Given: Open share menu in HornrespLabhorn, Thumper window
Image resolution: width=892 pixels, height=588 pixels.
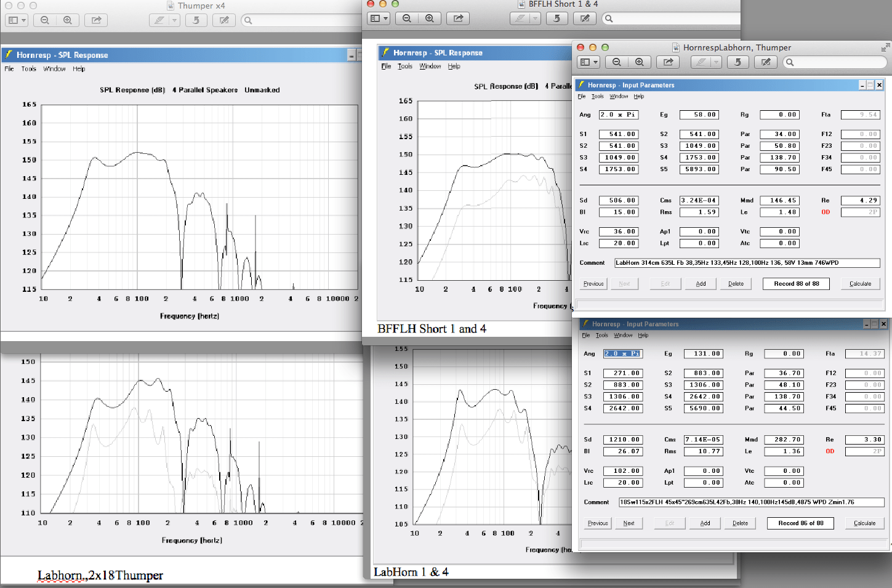Looking at the screenshot, I should coord(668,62).
